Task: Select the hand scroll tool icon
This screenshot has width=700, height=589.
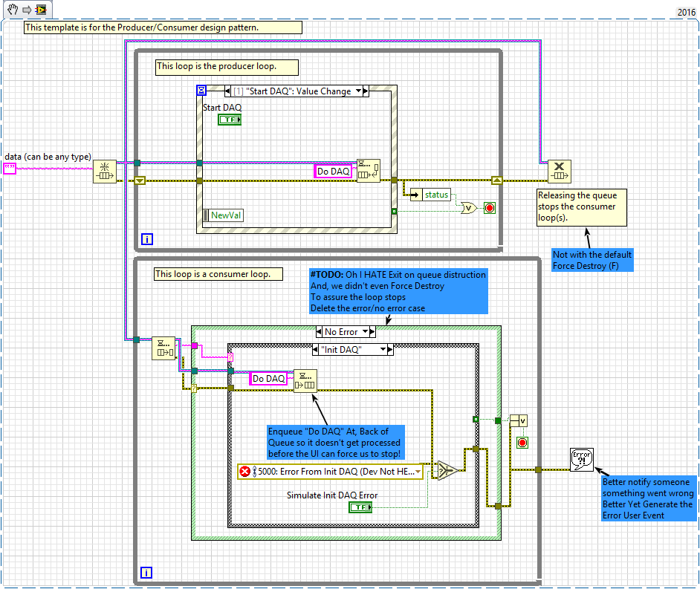Action: tap(13, 10)
